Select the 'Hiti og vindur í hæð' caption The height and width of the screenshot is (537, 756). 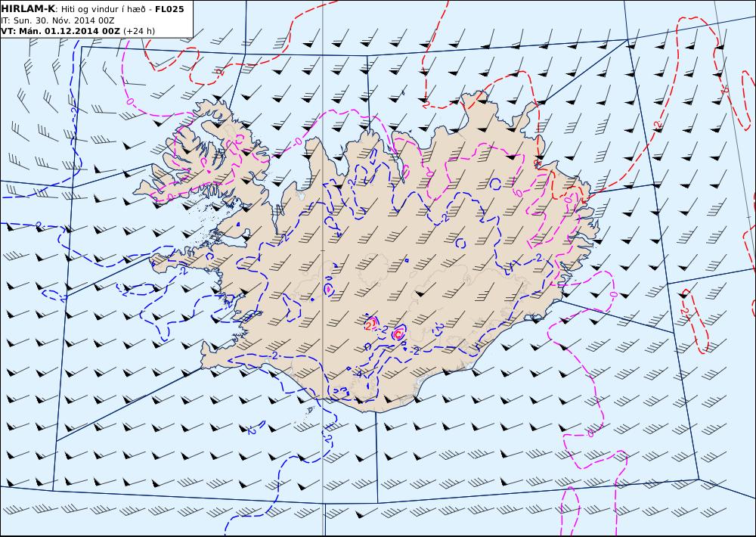pos(103,9)
